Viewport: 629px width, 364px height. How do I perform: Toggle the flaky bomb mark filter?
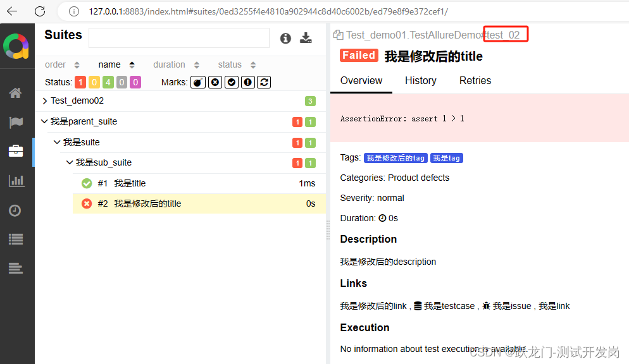coord(198,82)
